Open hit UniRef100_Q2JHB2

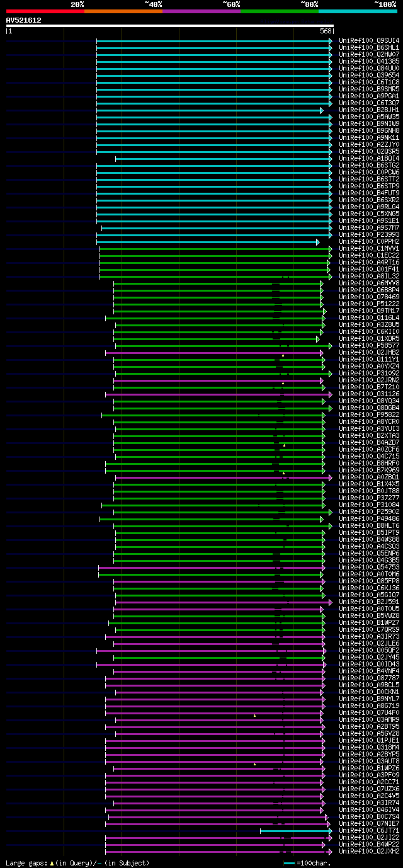click(x=369, y=352)
